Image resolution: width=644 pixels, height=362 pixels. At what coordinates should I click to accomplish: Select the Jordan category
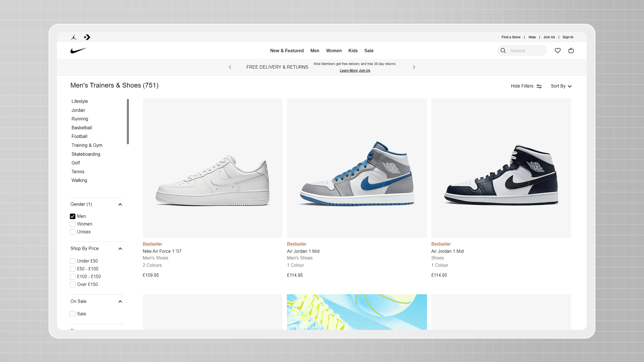click(78, 110)
